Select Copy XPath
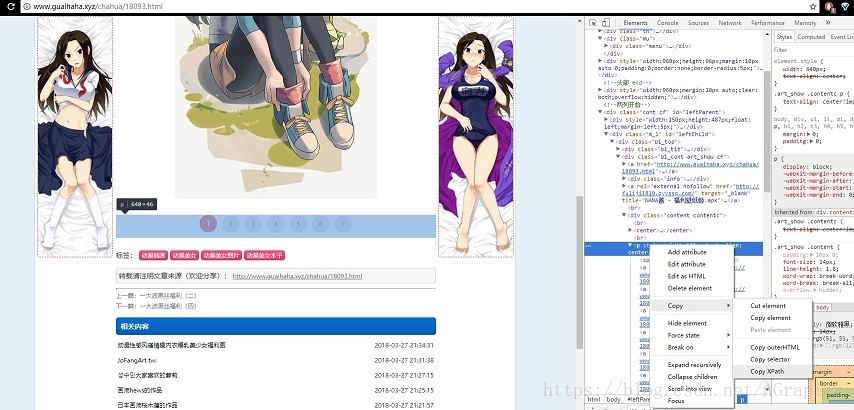This screenshot has width=854, height=410. click(772, 371)
